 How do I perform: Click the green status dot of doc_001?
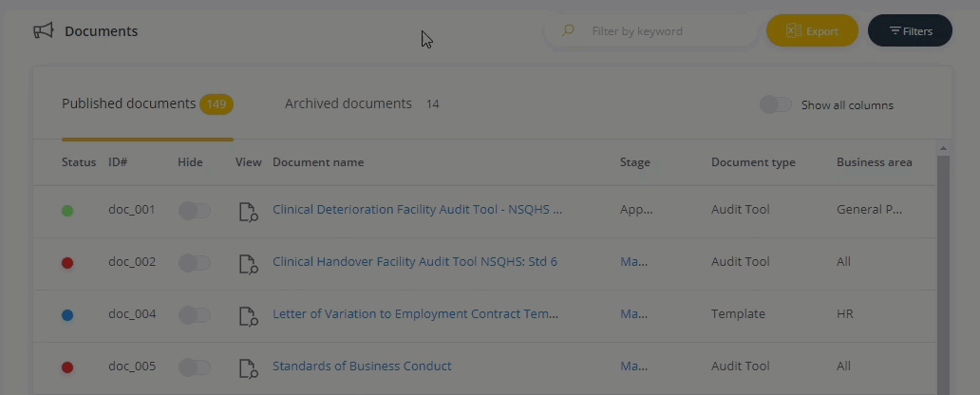coord(67,211)
